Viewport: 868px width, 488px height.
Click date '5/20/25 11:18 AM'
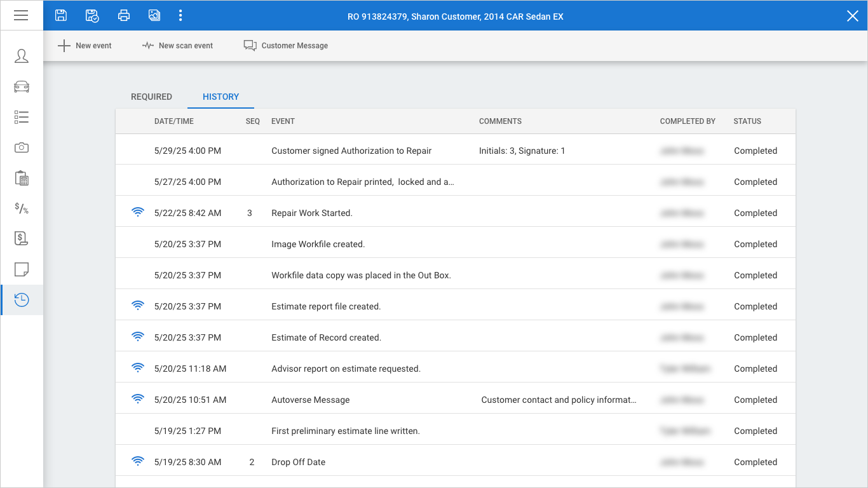coord(191,369)
